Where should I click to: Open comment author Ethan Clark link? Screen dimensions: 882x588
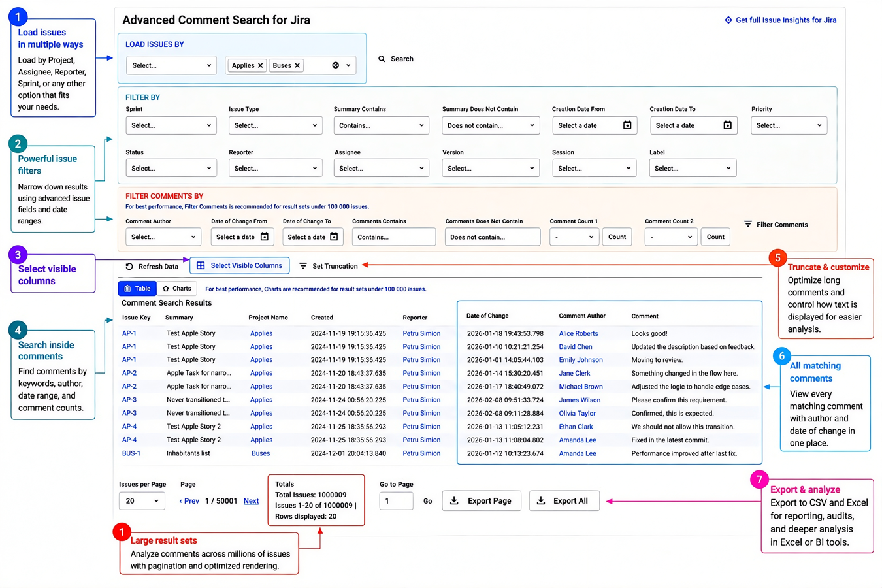click(x=576, y=427)
